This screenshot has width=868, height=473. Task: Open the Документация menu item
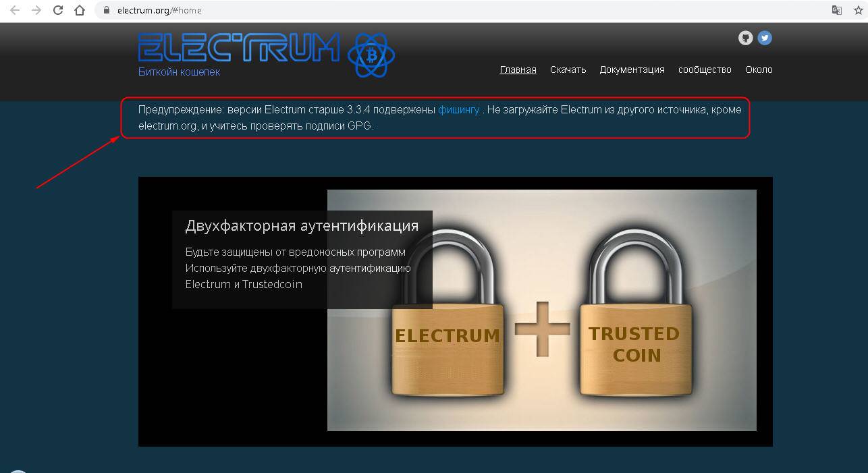click(x=632, y=69)
